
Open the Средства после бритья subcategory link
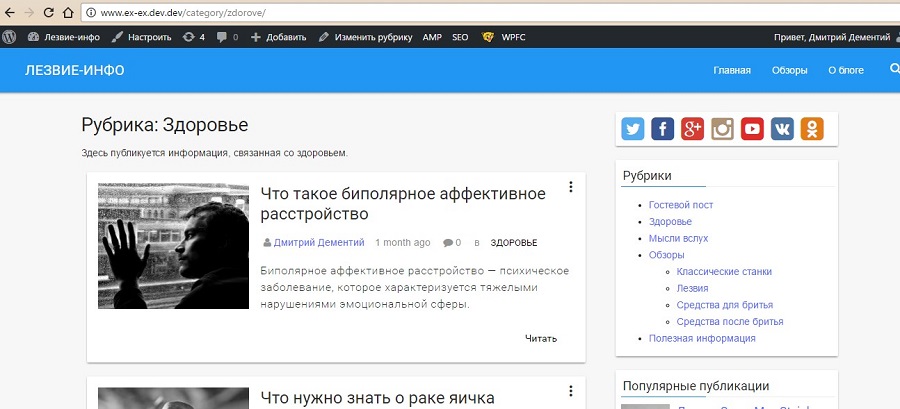tap(730, 321)
